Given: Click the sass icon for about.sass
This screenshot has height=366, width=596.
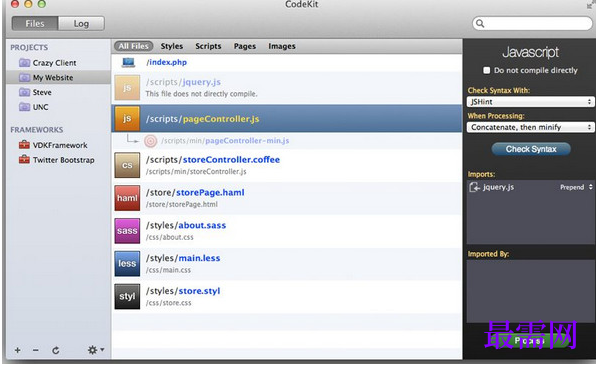Looking at the screenshot, I should click(x=127, y=231).
